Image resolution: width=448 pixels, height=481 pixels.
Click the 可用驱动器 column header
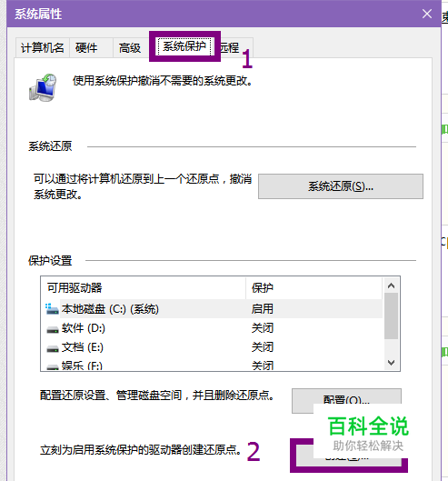point(144,287)
